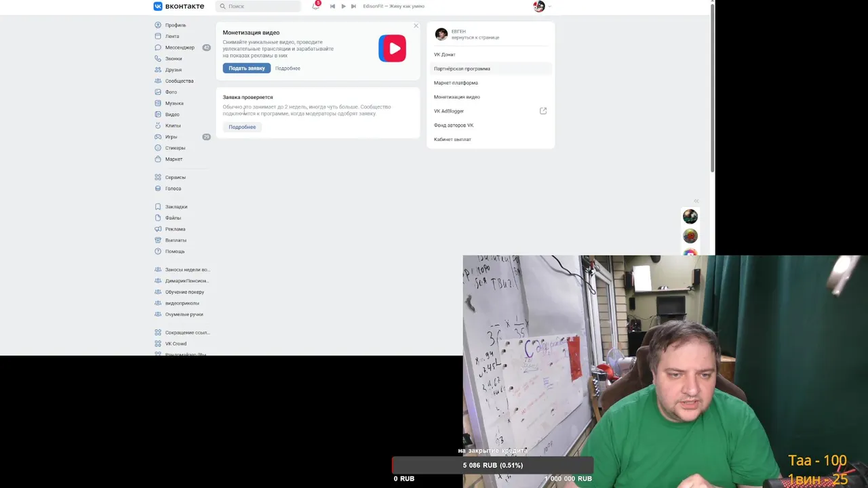This screenshot has width=868, height=488.
Task: Skip to next track in header player
Action: [x=353, y=6]
